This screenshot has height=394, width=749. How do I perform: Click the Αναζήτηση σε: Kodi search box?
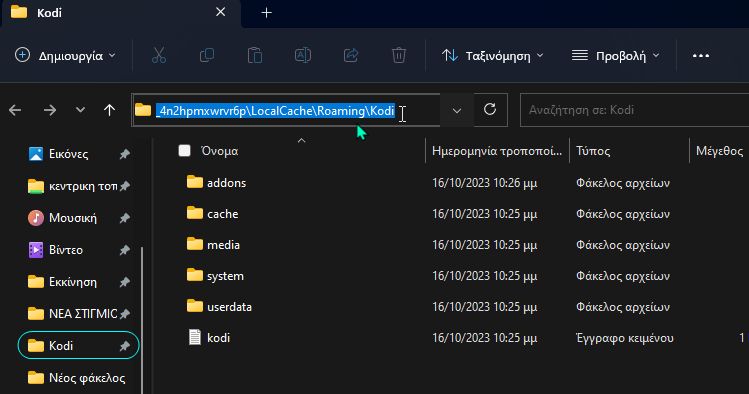tap(634, 110)
